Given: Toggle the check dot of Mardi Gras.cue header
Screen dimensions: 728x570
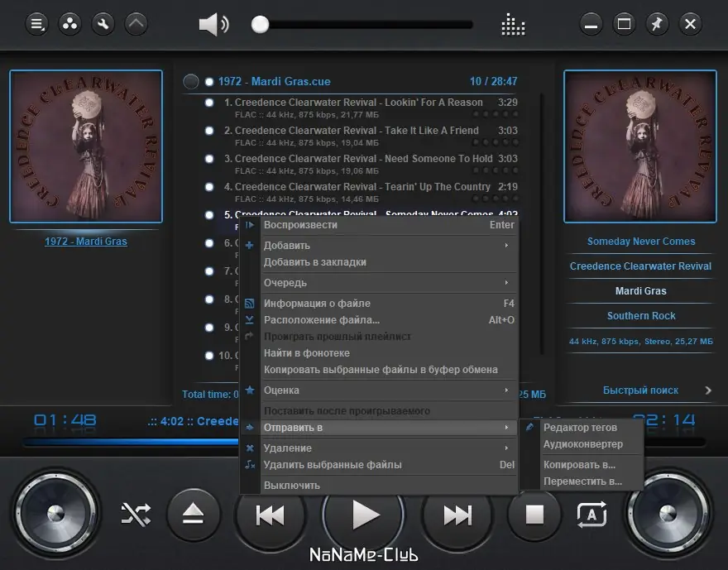Looking at the screenshot, I should 209,82.
